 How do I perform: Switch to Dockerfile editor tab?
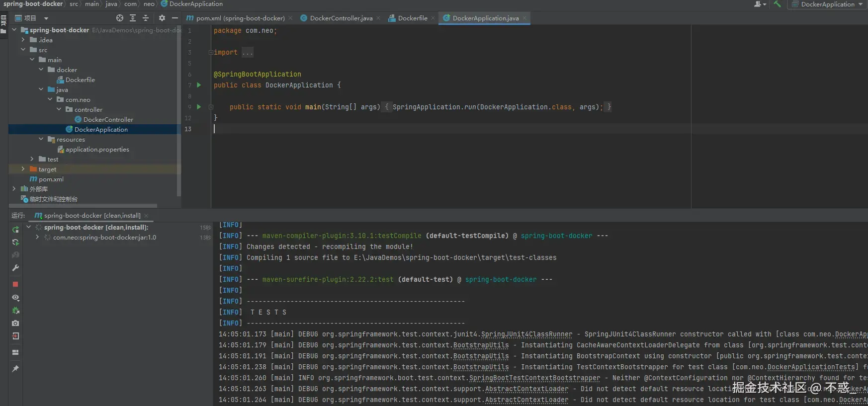(412, 18)
